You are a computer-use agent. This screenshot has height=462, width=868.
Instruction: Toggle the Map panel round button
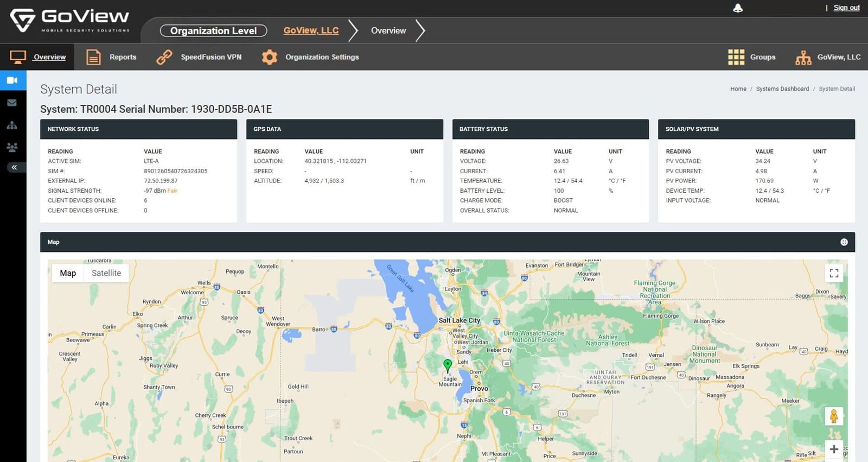click(844, 242)
